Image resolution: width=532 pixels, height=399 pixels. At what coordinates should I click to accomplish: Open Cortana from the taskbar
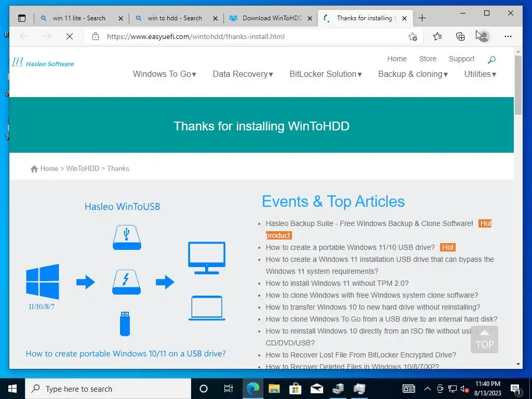203,389
